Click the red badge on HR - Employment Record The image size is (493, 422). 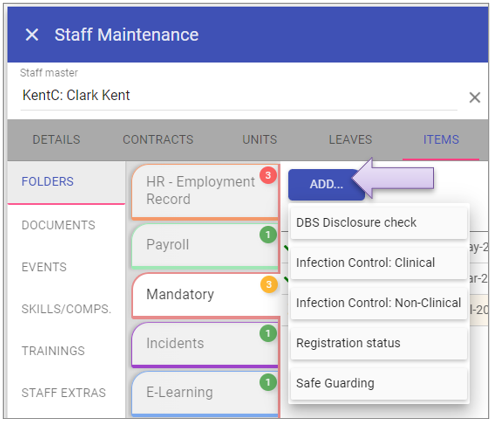pyautogui.click(x=268, y=175)
